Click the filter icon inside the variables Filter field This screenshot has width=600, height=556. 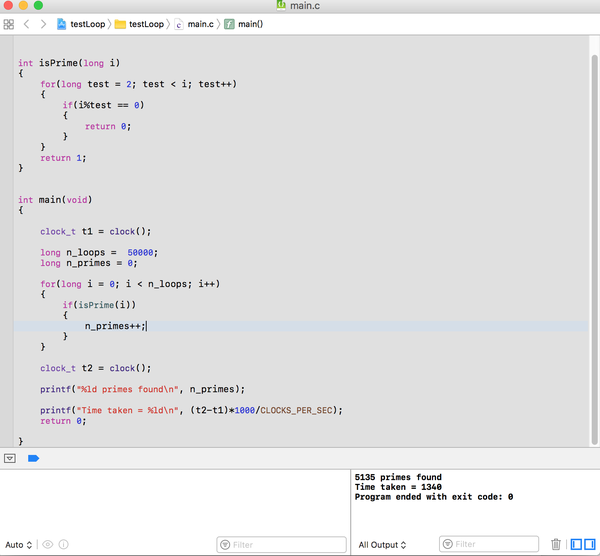(225, 545)
